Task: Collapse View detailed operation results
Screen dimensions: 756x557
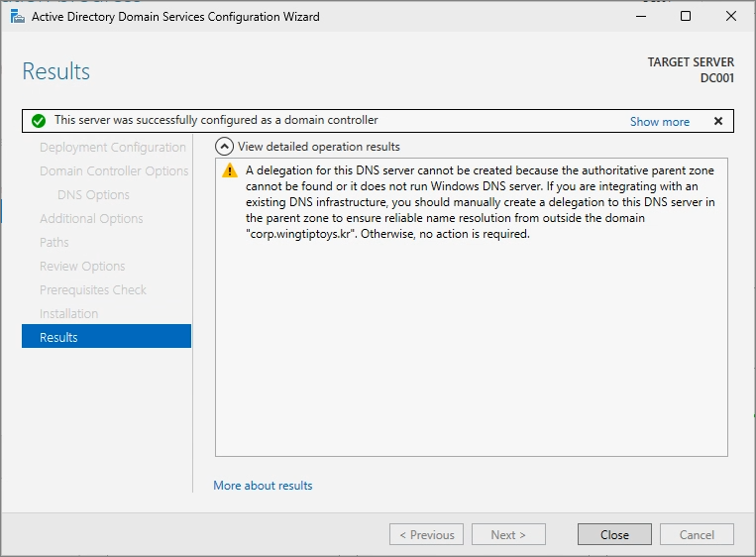Action: [x=224, y=147]
